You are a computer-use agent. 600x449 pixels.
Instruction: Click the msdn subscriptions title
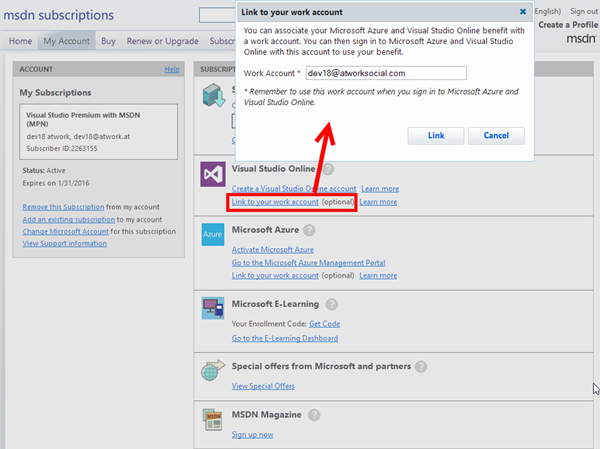click(59, 15)
